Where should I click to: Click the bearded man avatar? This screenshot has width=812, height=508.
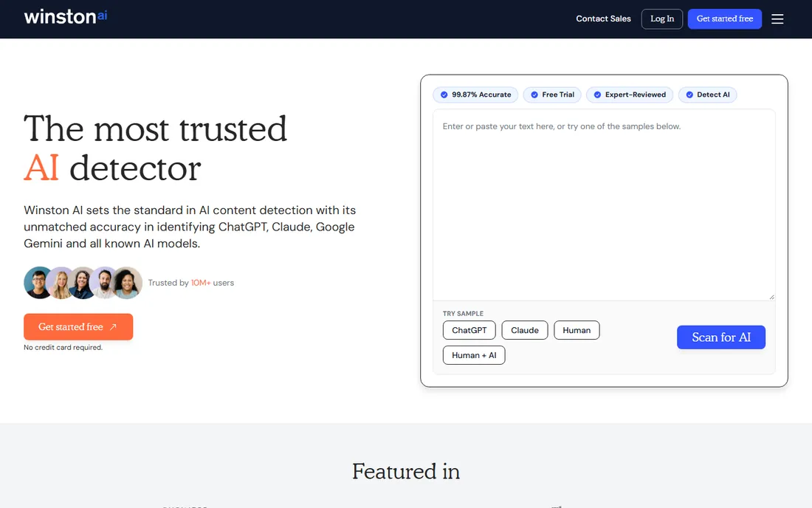(x=105, y=283)
